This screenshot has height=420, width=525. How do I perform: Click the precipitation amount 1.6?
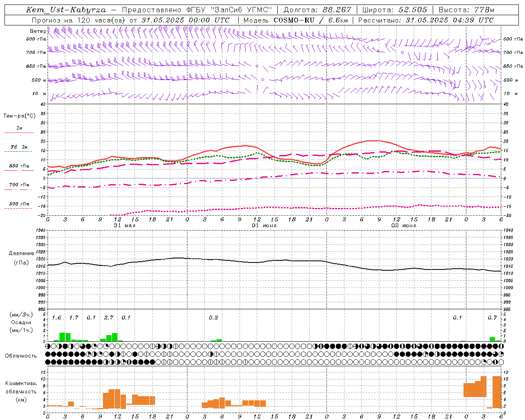pos(57,318)
